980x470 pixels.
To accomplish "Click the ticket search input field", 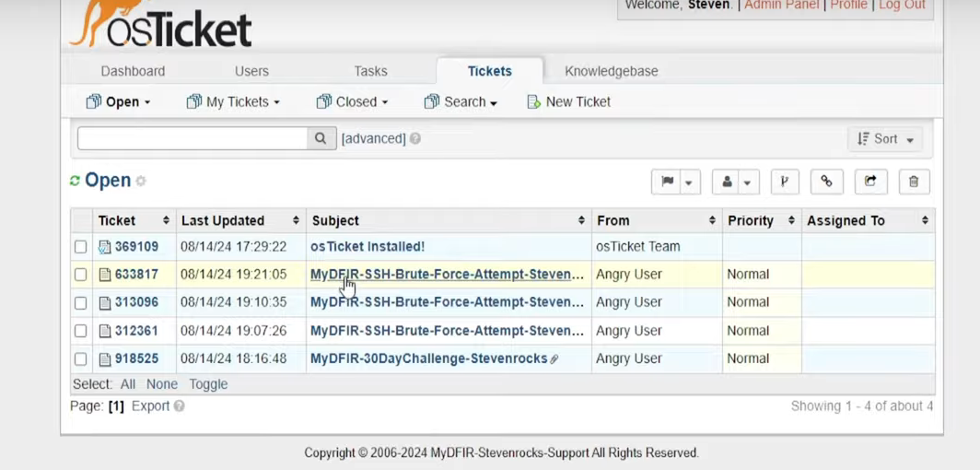I will (x=192, y=139).
